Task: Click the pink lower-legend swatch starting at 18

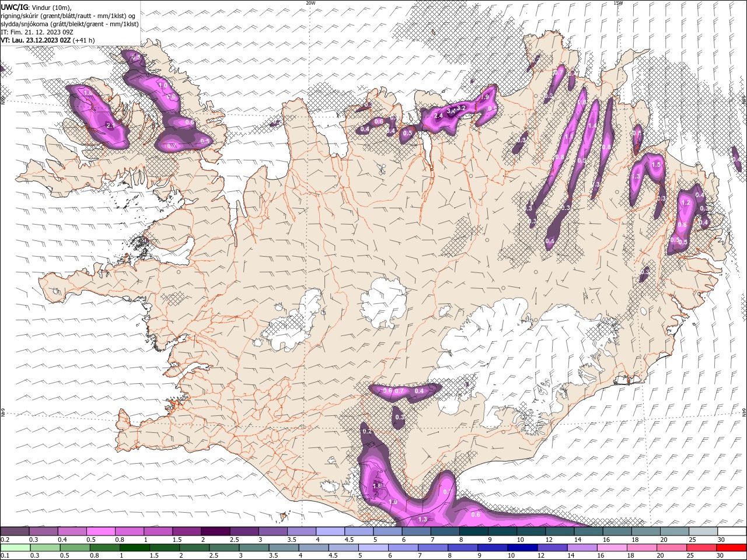Action: (641, 548)
